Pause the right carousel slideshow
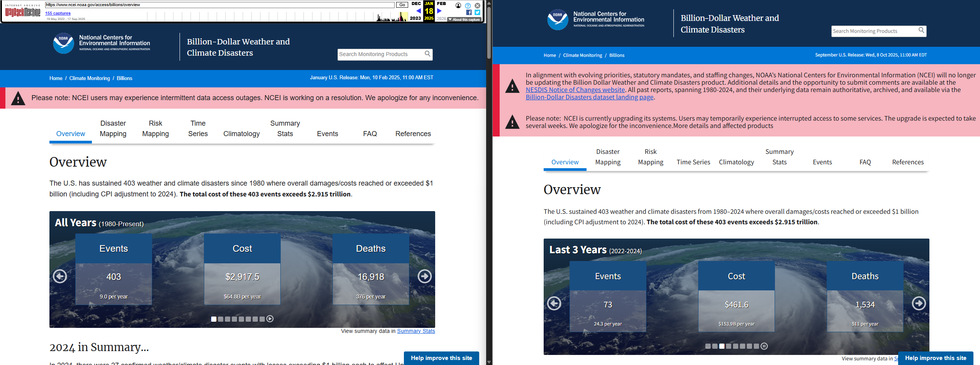Viewport: 980px width, 365px height. coord(764,346)
